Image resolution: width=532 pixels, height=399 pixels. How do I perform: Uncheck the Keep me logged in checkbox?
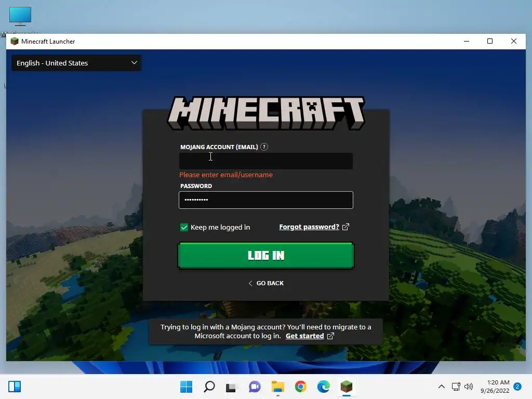click(184, 228)
